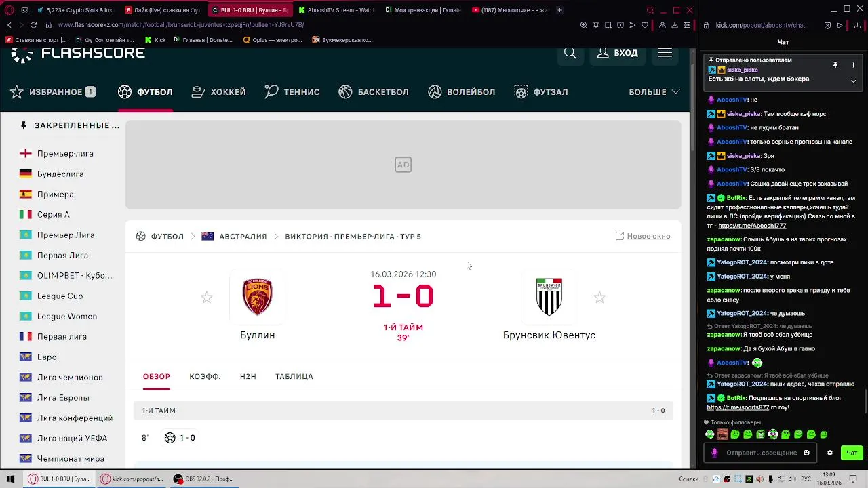Open emoji picker in chat input

[x=806, y=453]
